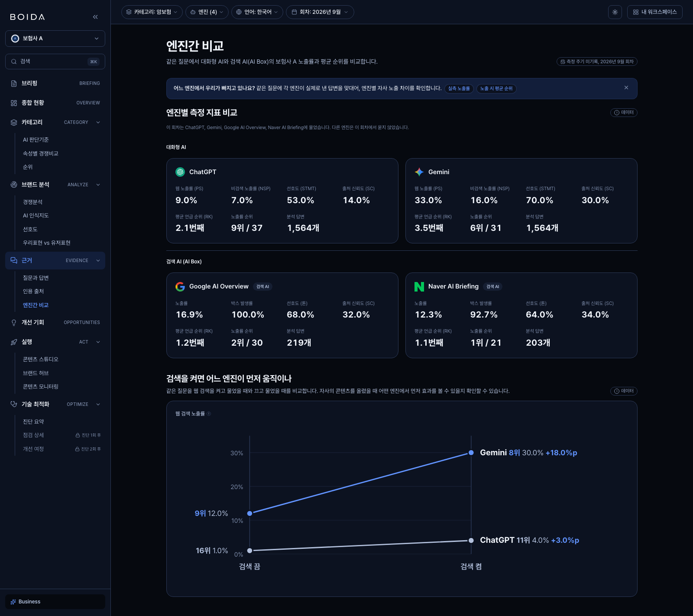Screen dimensions: 693x616
Task: Open the 보험사 A company selector
Action: (55, 39)
